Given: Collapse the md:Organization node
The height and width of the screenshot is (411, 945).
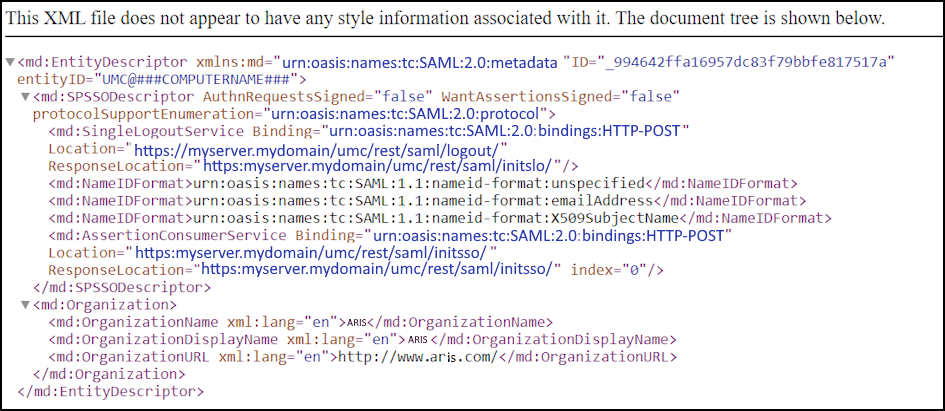Looking at the screenshot, I should click(25, 305).
